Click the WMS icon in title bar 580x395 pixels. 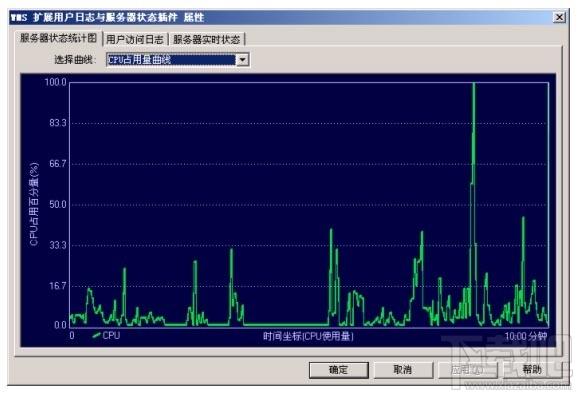tap(18, 17)
